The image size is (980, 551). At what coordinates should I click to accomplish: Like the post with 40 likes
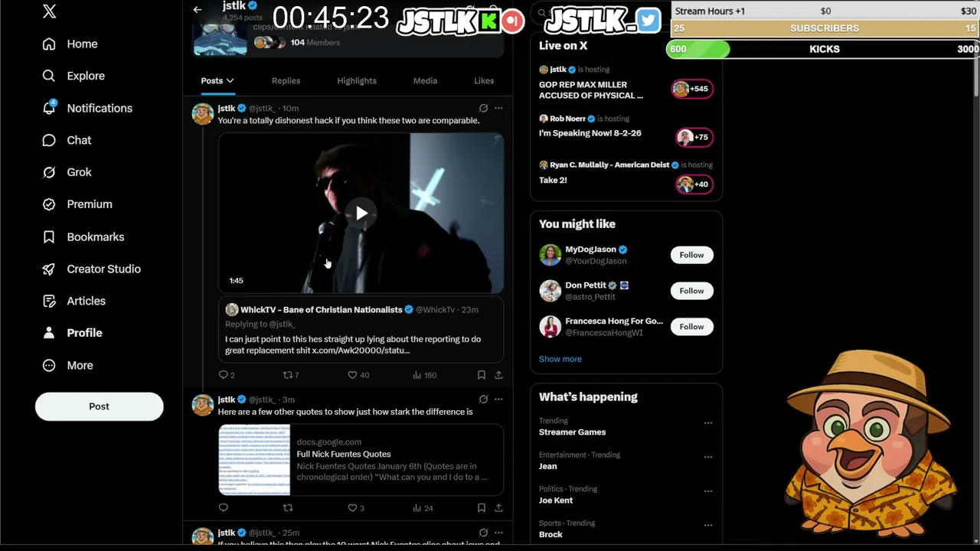358,375
